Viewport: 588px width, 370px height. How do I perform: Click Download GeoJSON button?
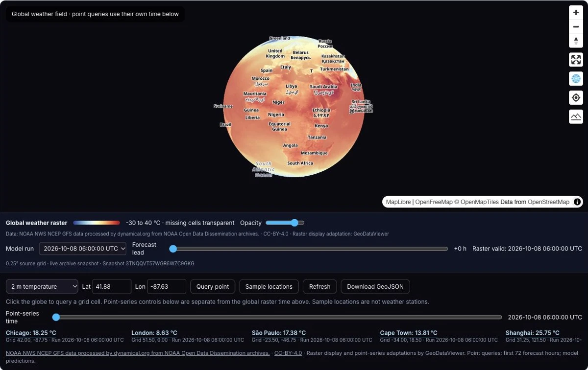[375, 286]
